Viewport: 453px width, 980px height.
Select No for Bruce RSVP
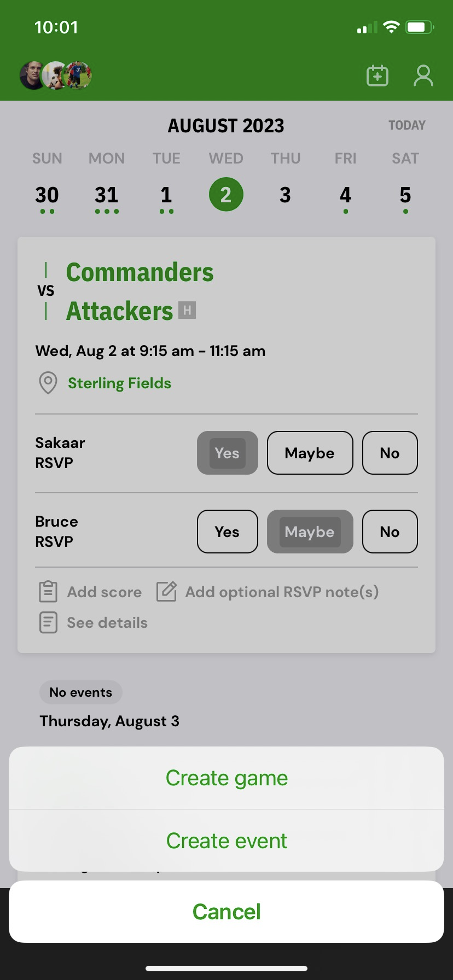[x=390, y=532]
